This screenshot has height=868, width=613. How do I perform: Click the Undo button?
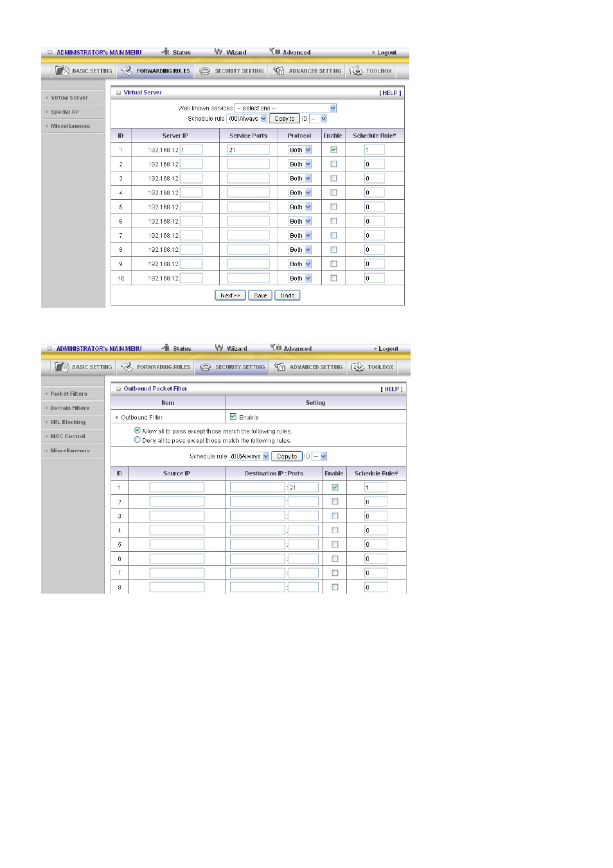[x=287, y=296]
